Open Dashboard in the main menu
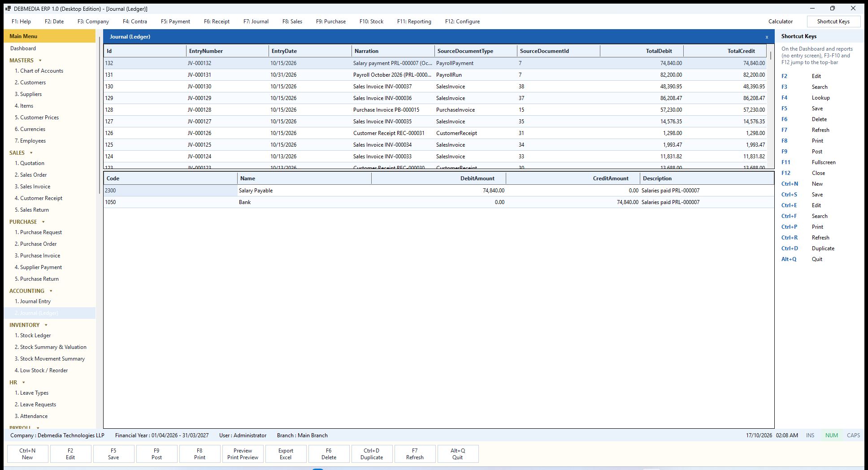The height and width of the screenshot is (470, 868). pos(23,48)
